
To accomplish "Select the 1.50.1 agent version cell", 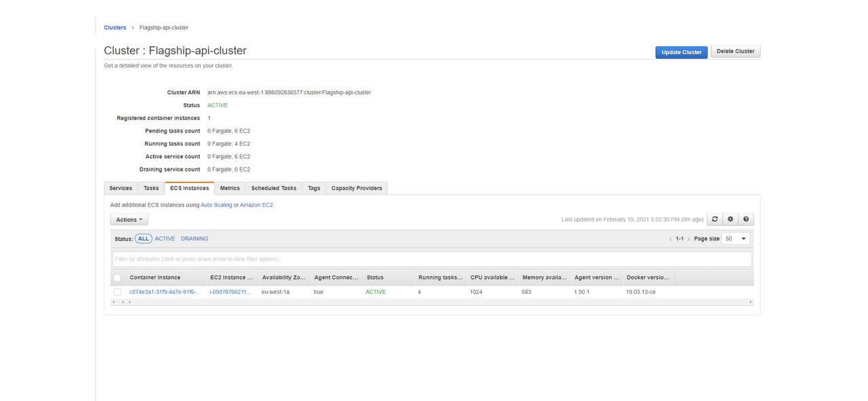I will [582, 292].
